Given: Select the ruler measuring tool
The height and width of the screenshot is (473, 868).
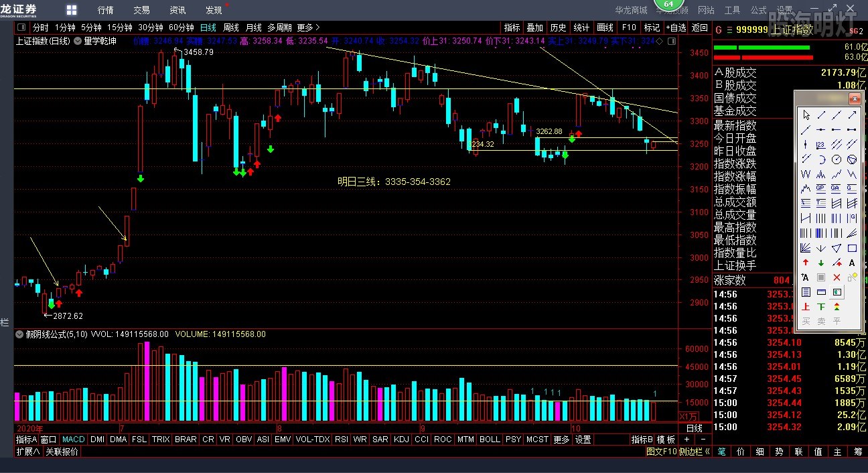Looking at the screenshot, I should [821, 292].
